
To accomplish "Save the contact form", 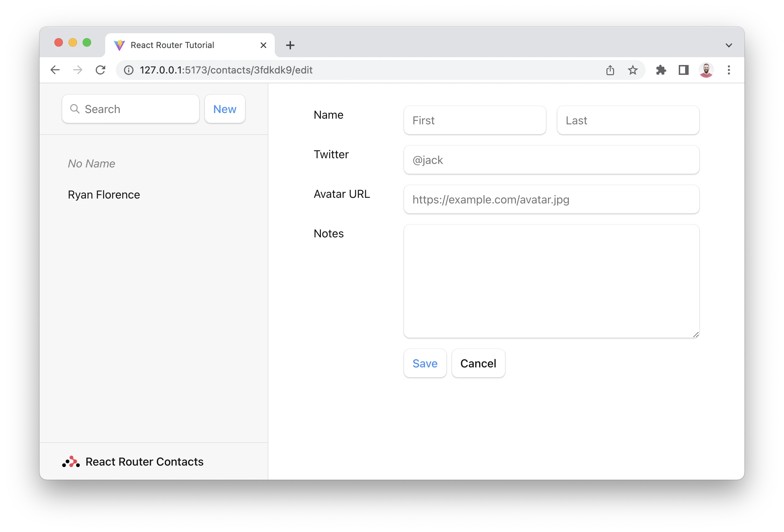I will tap(425, 363).
